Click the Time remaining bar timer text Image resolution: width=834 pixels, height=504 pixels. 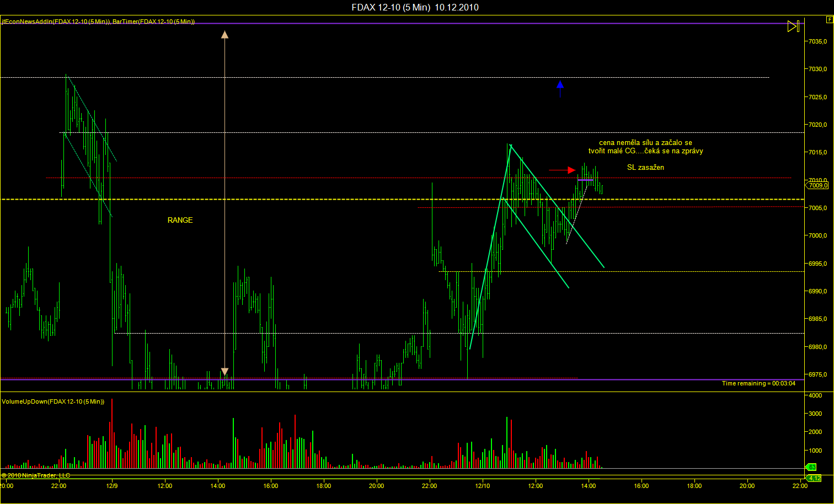coord(758,383)
